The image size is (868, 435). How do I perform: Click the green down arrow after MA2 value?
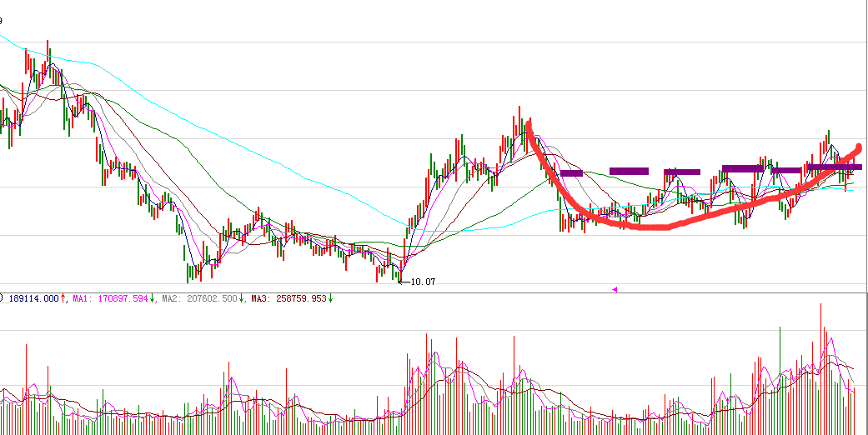click(242, 298)
